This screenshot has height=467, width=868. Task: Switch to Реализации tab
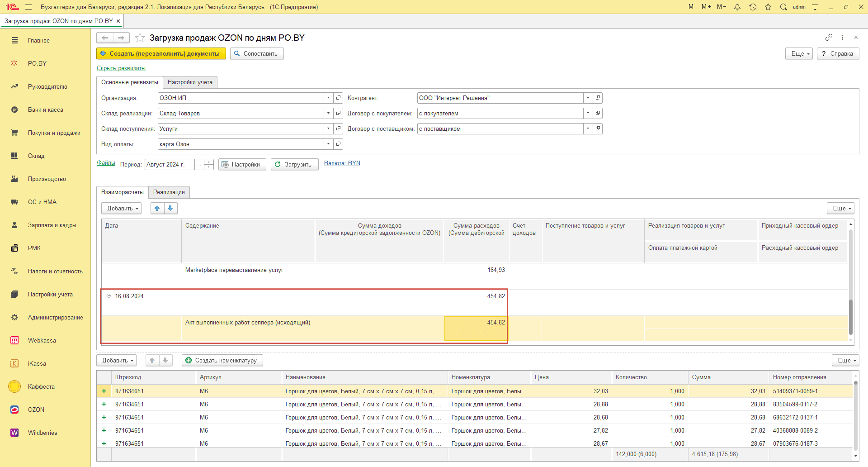pyautogui.click(x=169, y=192)
